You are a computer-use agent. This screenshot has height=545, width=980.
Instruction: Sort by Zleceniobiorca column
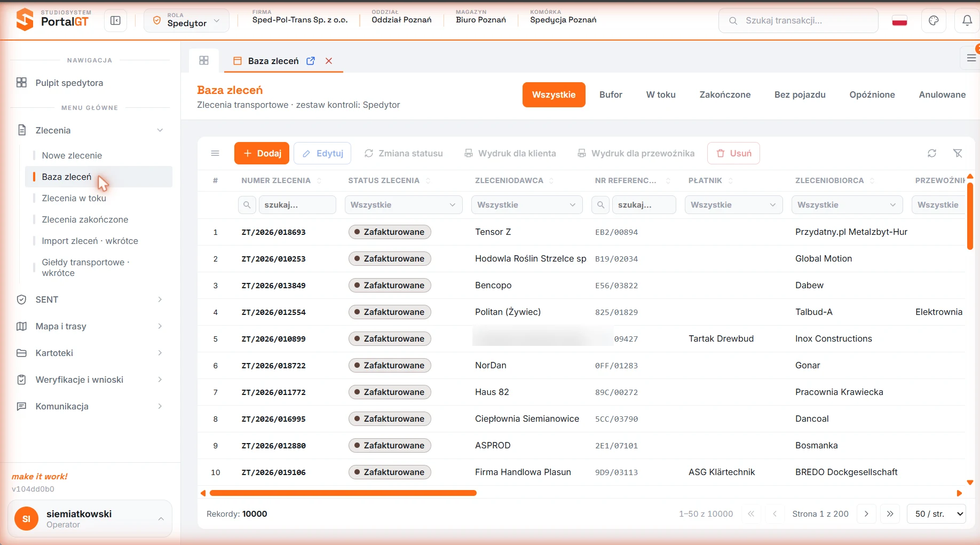[x=872, y=181]
